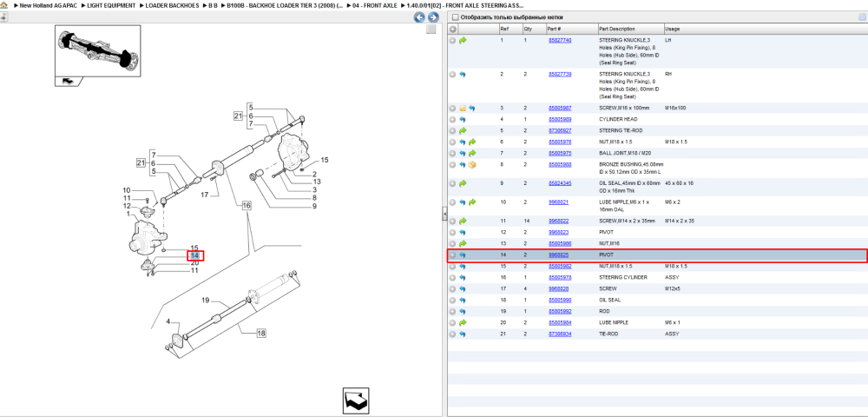Go to the previous illustration with the left arrow
This screenshot has width=868, height=417.
419,17
